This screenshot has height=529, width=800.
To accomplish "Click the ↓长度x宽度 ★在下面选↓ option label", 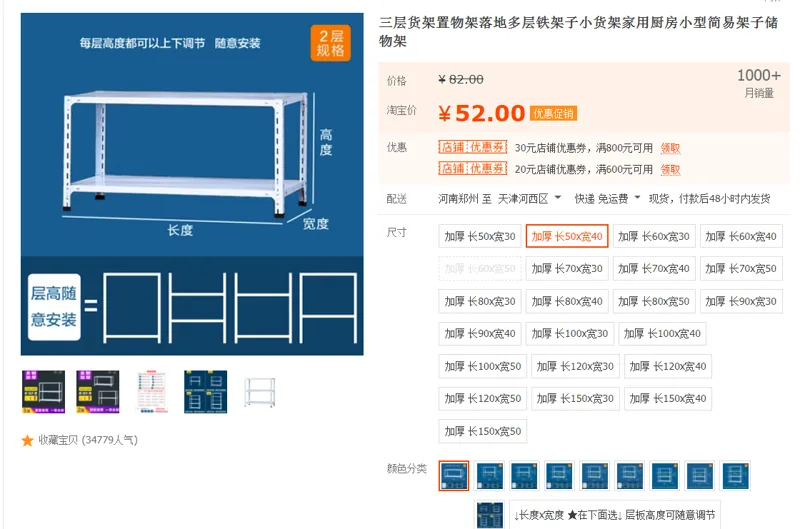I will [615, 515].
